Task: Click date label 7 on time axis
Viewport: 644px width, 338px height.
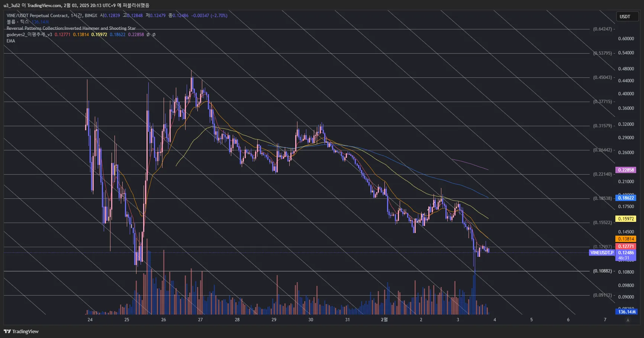Action: coord(605,320)
